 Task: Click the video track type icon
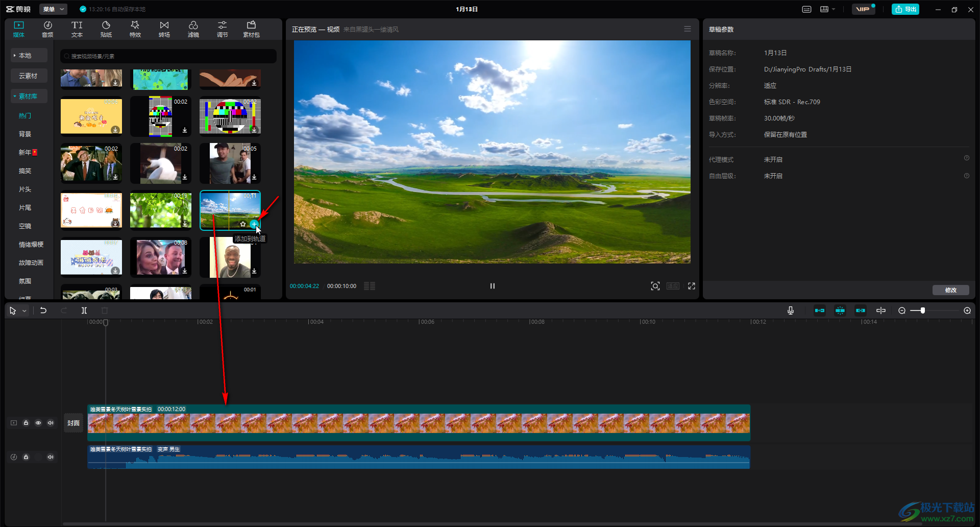[x=14, y=423]
